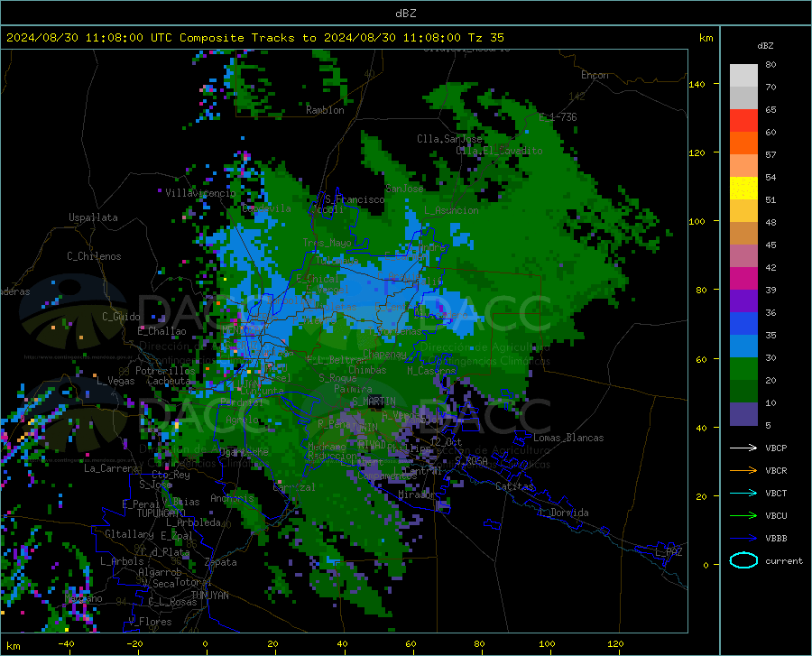812x656 pixels.
Task: Click the 'E_1-736' map label
Action: click(x=558, y=117)
